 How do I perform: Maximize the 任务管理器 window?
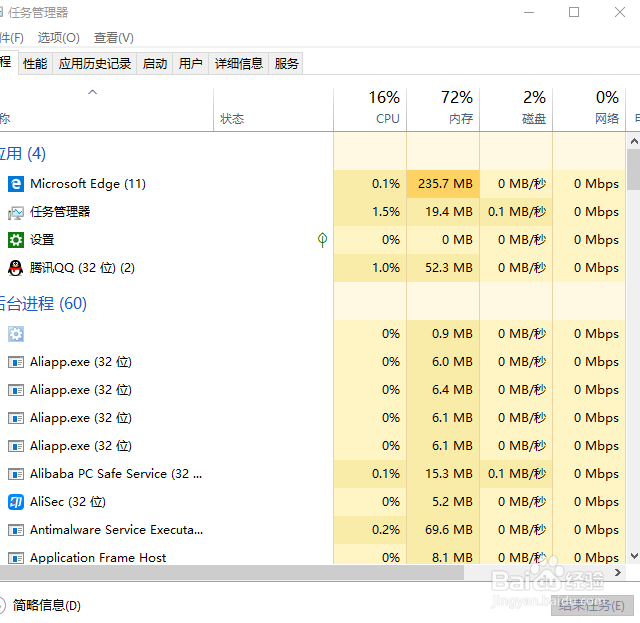(574, 12)
